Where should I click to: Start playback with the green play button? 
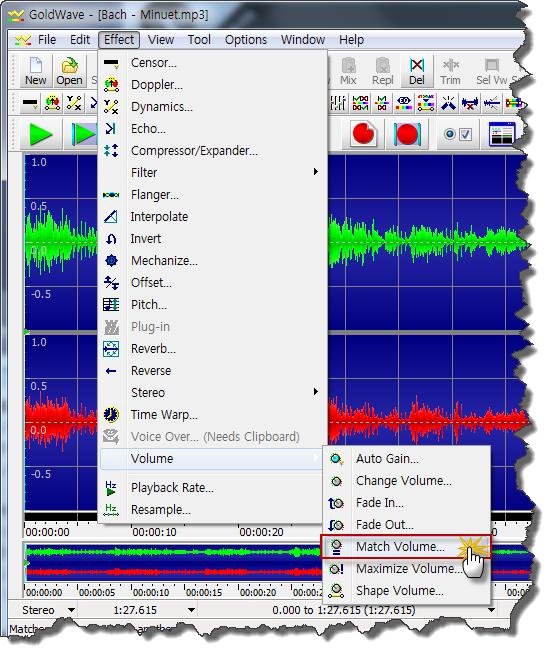point(41,134)
